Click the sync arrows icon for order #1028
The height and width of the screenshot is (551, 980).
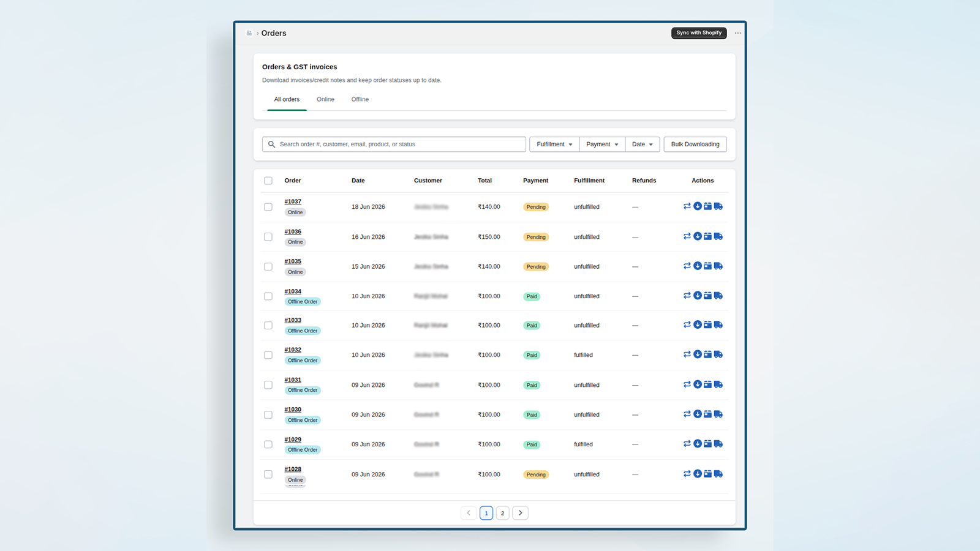coord(687,474)
